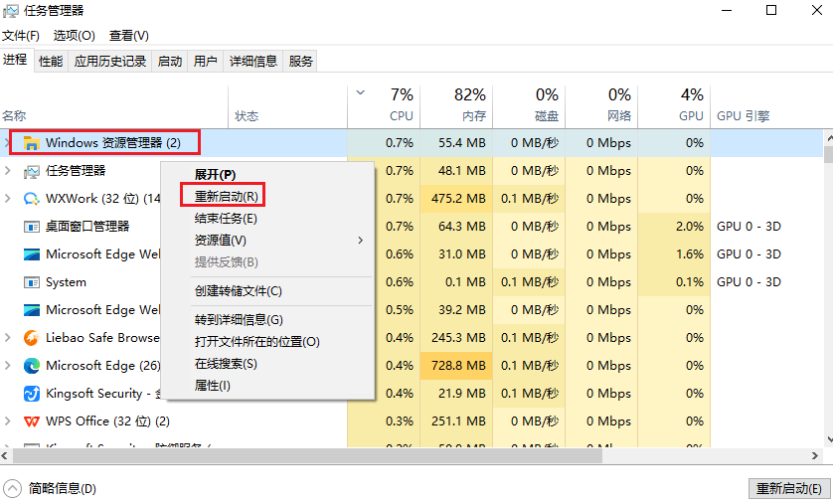The width and height of the screenshot is (833, 504).
Task: Sort by the 网络 column header
Action: [602, 104]
